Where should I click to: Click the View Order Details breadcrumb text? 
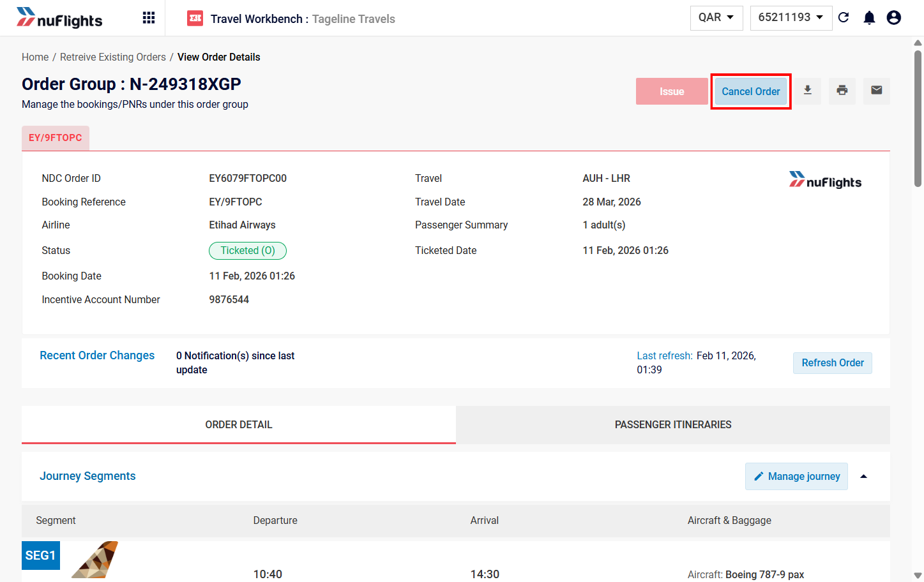pyautogui.click(x=219, y=57)
